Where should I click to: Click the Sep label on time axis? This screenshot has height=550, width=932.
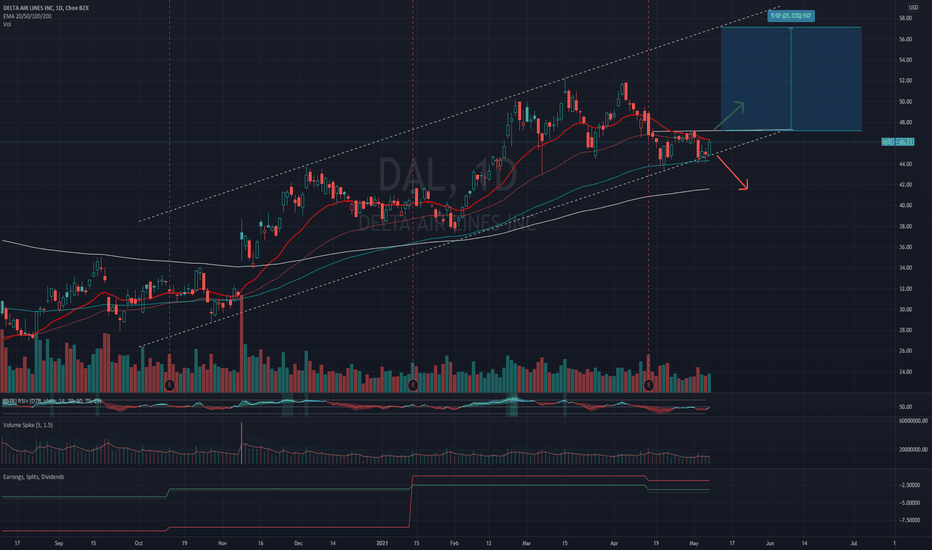pos(58,543)
